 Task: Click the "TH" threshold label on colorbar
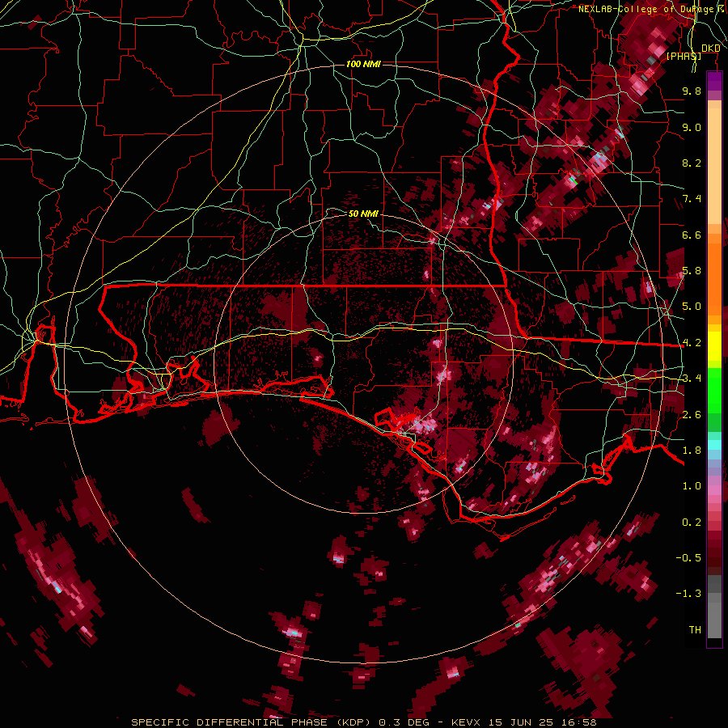click(x=695, y=630)
